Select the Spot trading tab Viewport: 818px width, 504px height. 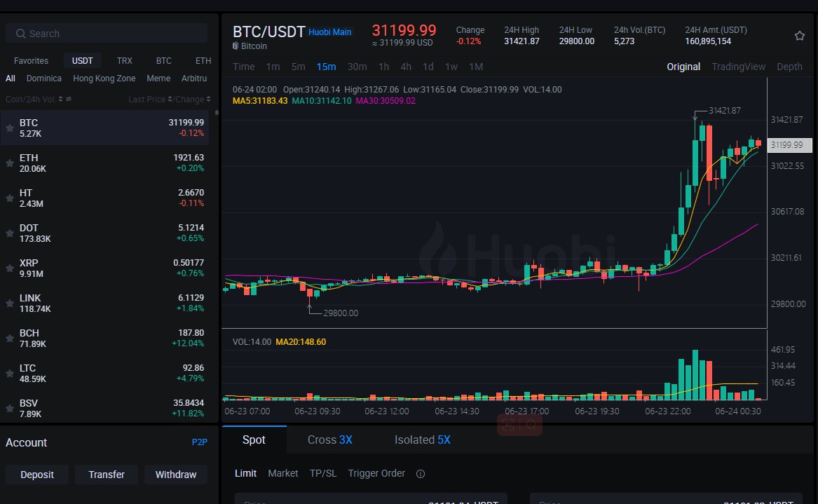click(x=254, y=440)
